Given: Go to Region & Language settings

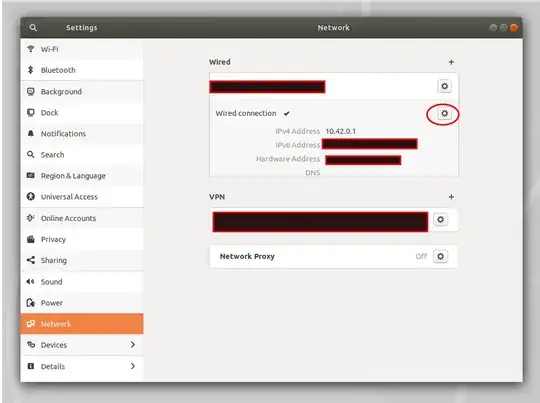Looking at the screenshot, I should (x=82, y=176).
